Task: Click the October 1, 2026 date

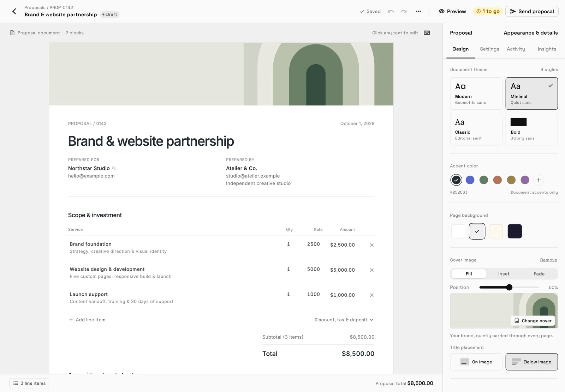Action: (357, 123)
